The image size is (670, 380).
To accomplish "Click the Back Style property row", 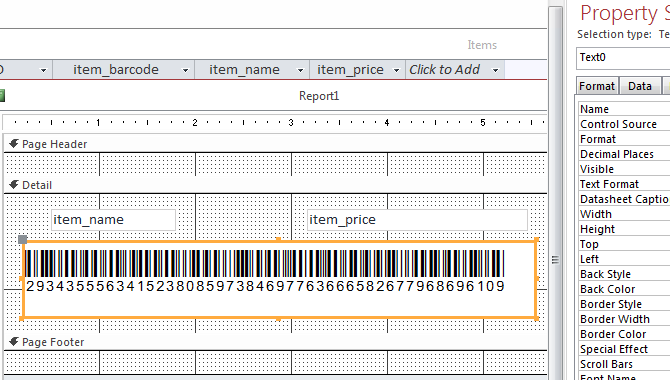I will (624, 274).
